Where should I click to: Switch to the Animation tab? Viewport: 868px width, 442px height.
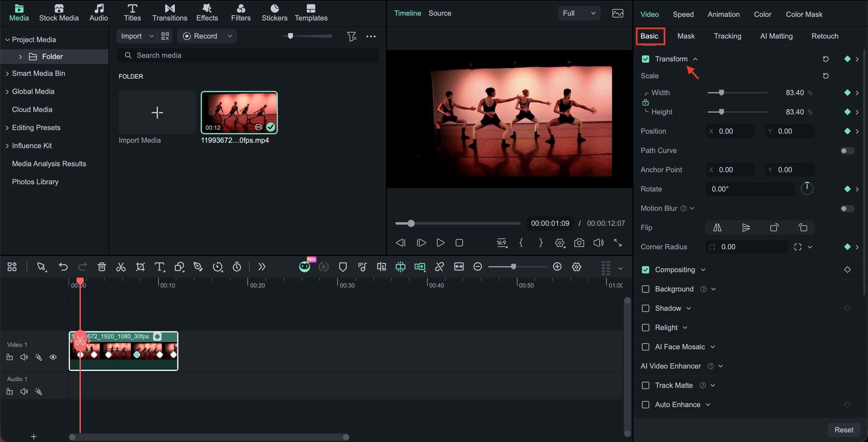click(x=723, y=14)
